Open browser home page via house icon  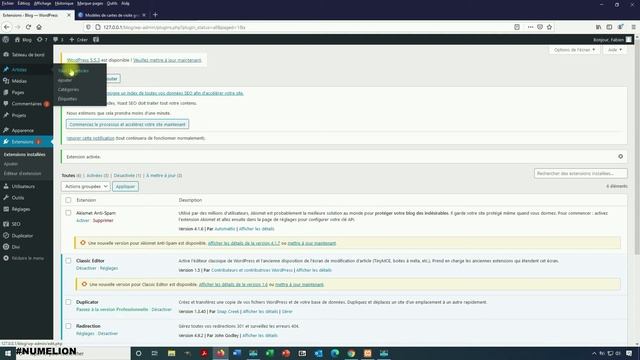click(39, 27)
